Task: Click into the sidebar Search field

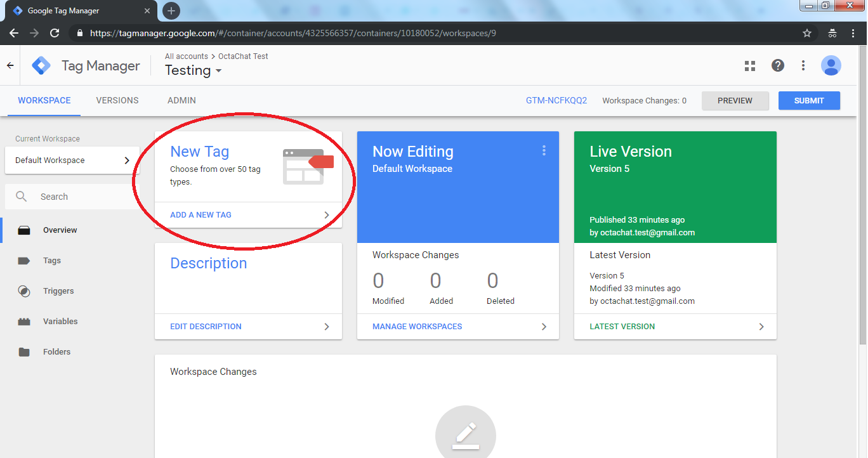Action: [x=82, y=197]
